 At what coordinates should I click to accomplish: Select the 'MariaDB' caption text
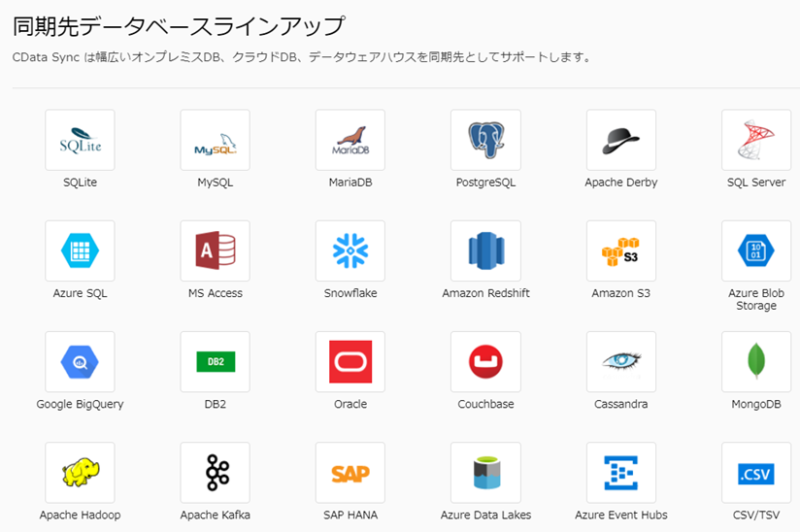pyautogui.click(x=350, y=183)
